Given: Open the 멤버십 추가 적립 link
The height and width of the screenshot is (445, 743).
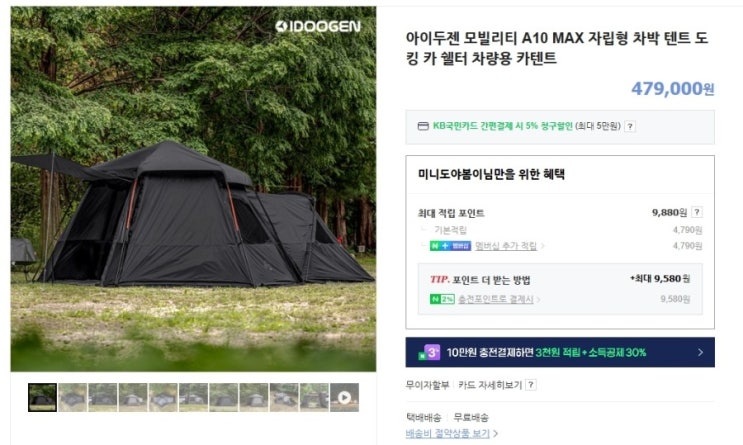Looking at the screenshot, I should coord(506,246).
